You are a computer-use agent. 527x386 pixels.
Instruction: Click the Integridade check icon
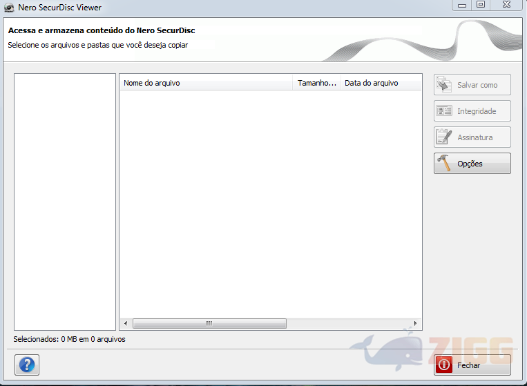[444, 111]
